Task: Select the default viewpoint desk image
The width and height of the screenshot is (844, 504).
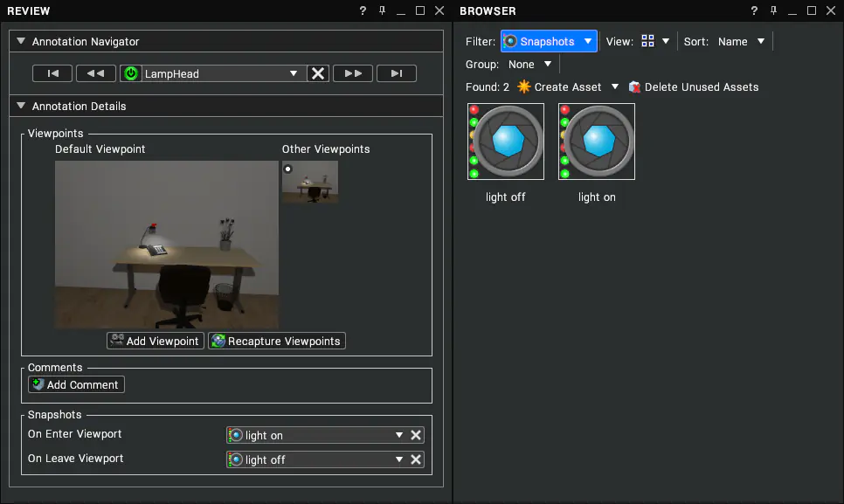Action: (167, 245)
